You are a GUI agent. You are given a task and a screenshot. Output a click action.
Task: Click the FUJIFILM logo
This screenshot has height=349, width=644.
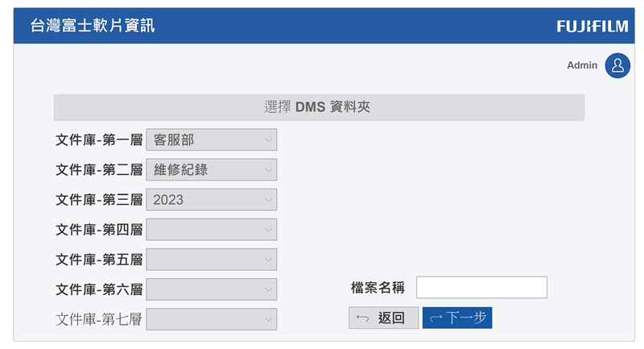coord(592,27)
